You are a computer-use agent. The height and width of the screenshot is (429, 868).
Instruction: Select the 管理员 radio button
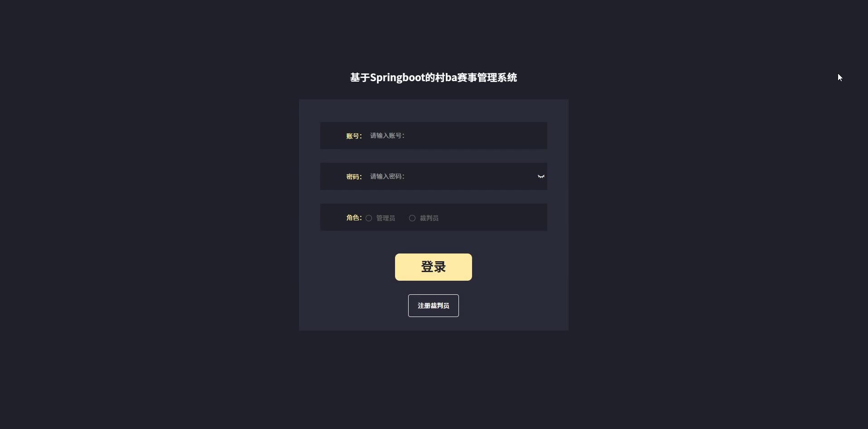click(x=369, y=218)
